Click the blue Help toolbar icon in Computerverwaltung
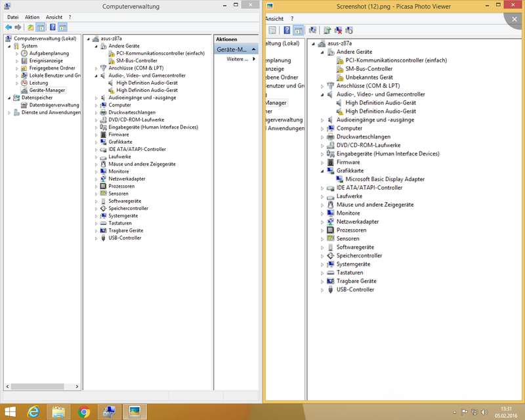Screen dimensions: 525x420 51,28
